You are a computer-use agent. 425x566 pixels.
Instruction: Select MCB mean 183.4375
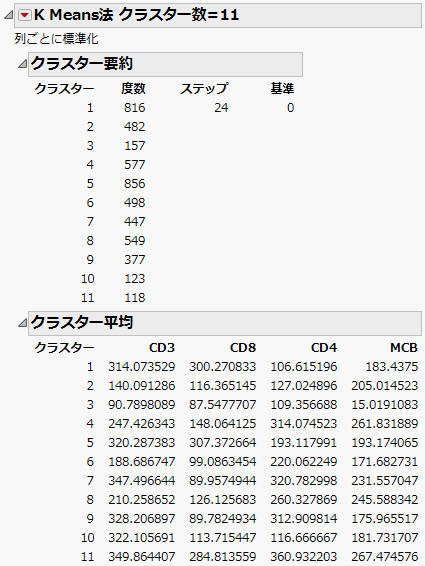tap(392, 367)
